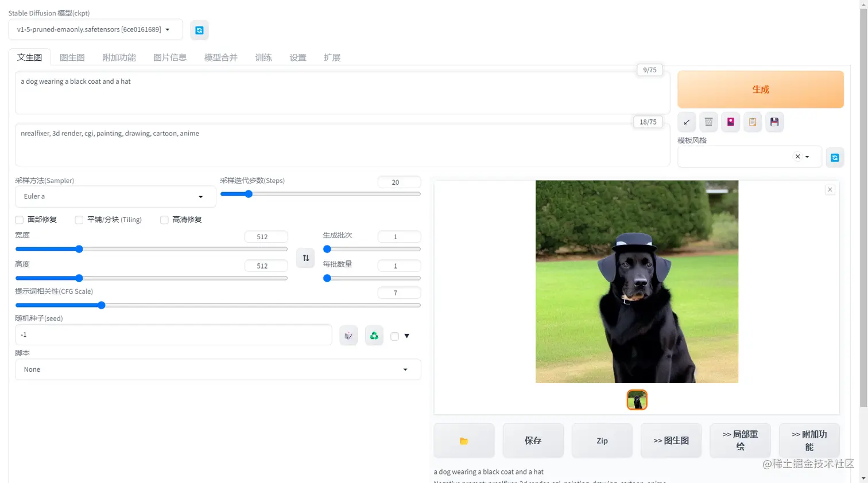Click the 生成批次 value box

pyautogui.click(x=399, y=237)
